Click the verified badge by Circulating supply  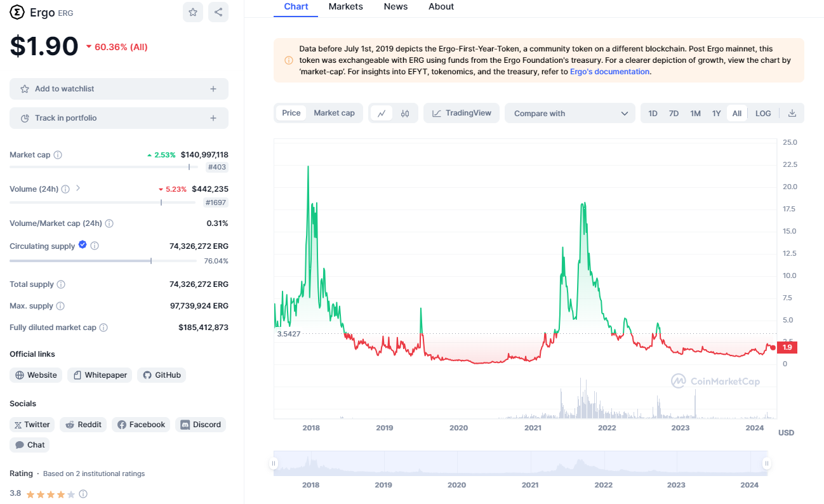pyautogui.click(x=83, y=245)
